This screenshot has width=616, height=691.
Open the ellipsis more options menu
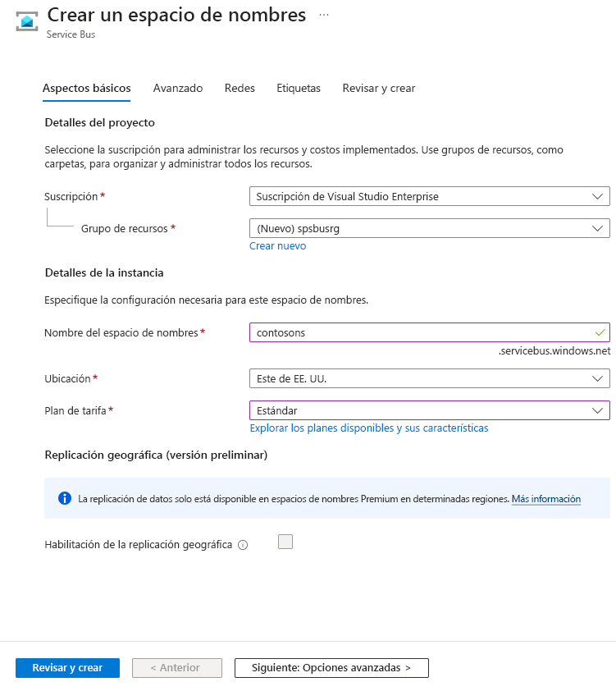pyautogui.click(x=324, y=15)
